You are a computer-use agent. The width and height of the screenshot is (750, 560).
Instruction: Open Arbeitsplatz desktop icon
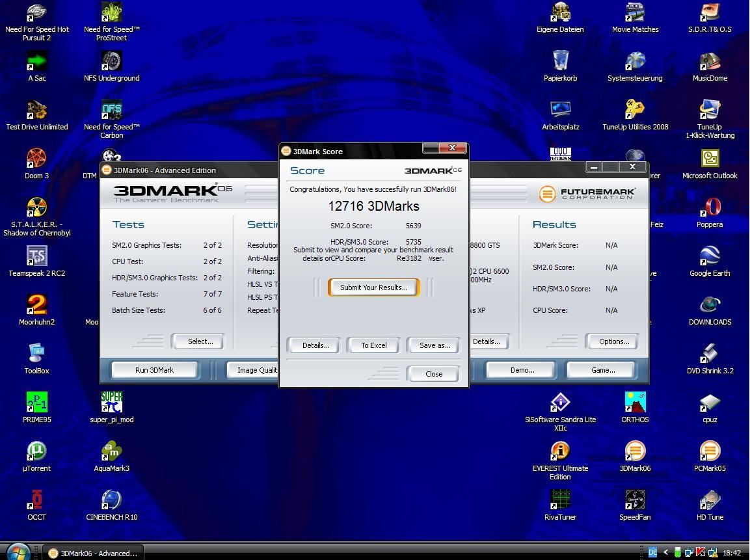click(x=560, y=114)
